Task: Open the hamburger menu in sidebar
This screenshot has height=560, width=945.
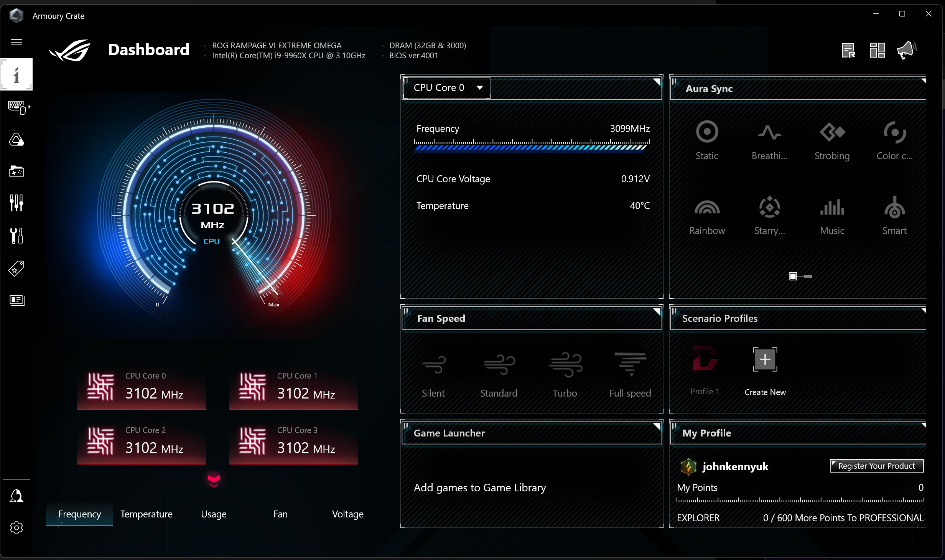Action: point(16,42)
